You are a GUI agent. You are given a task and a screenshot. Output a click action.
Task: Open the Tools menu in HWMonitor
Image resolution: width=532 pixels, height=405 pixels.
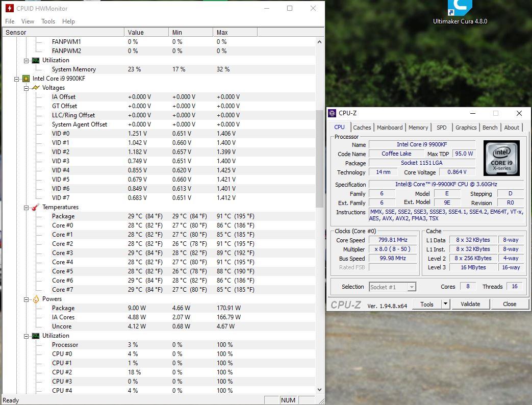point(48,21)
